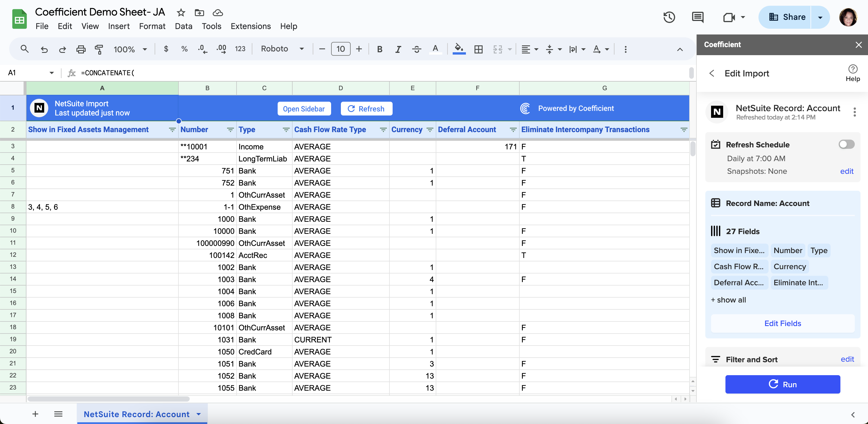Screen dimensions: 868x424
Task: Open the Data menu
Action: (183, 26)
